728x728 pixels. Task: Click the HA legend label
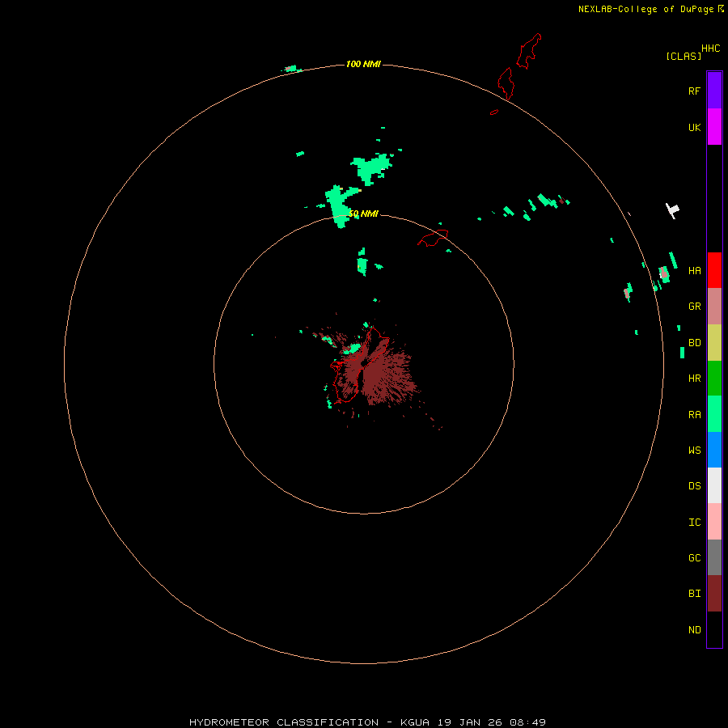click(x=694, y=271)
